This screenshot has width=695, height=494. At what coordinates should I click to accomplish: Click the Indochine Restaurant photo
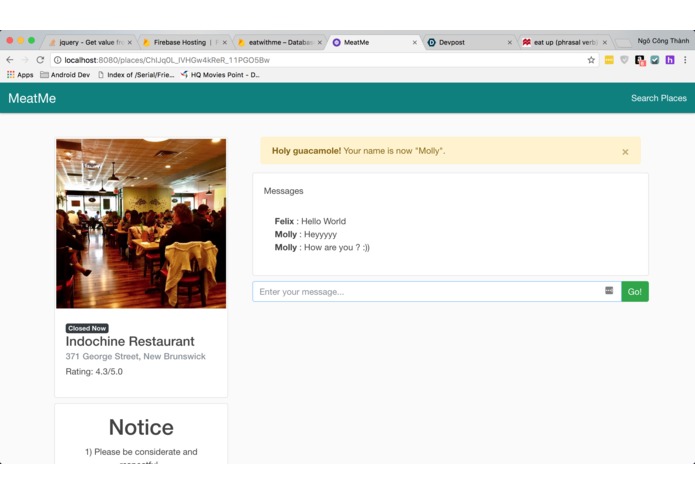click(x=141, y=224)
